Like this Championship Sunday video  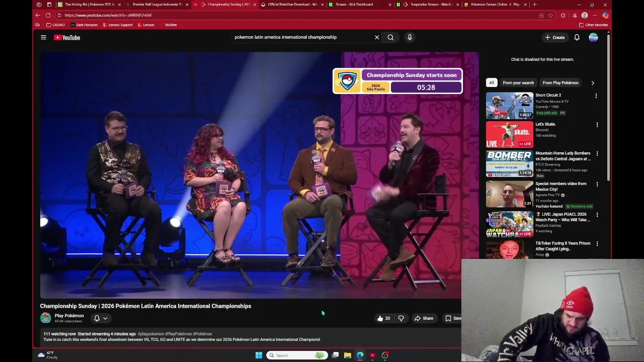coord(384,318)
